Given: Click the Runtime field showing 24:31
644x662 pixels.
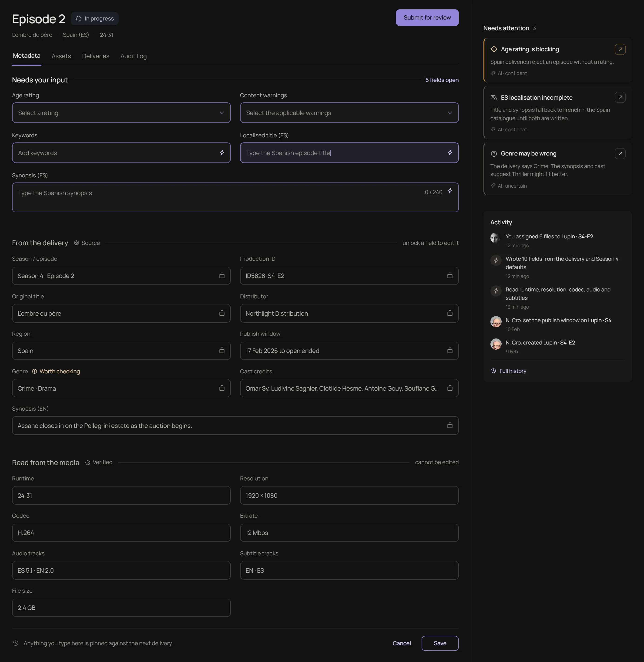Looking at the screenshot, I should coord(121,495).
